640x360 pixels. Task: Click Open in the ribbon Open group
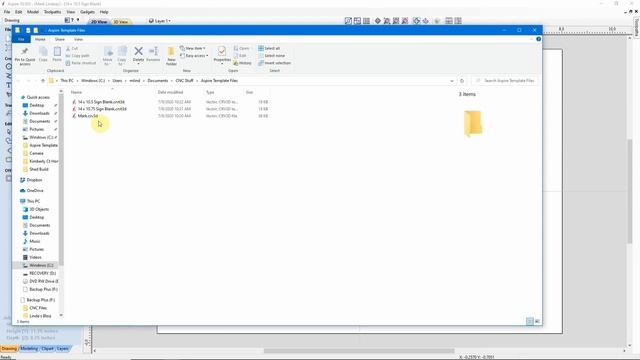click(x=241, y=48)
